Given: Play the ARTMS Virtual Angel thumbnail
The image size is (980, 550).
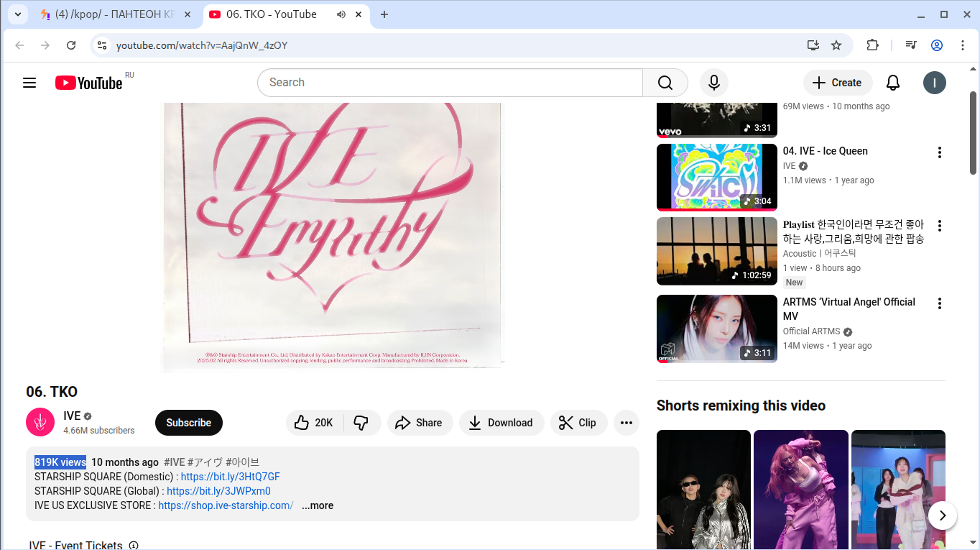Looking at the screenshot, I should [x=717, y=329].
